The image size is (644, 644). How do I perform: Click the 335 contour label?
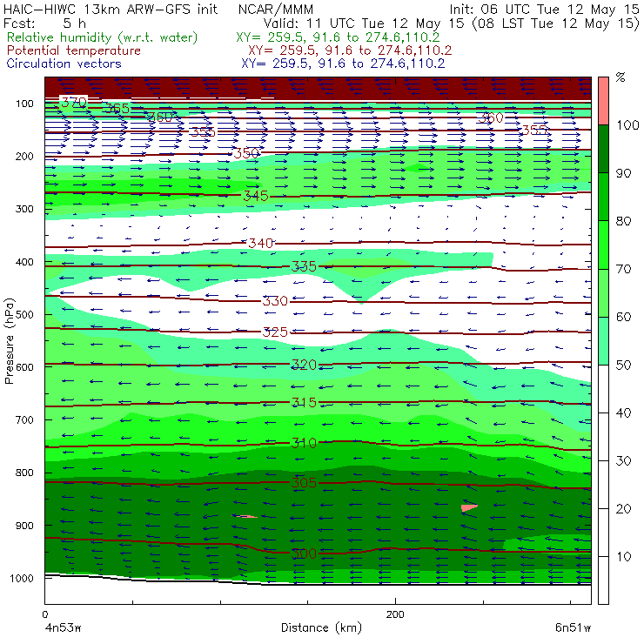tap(304, 266)
